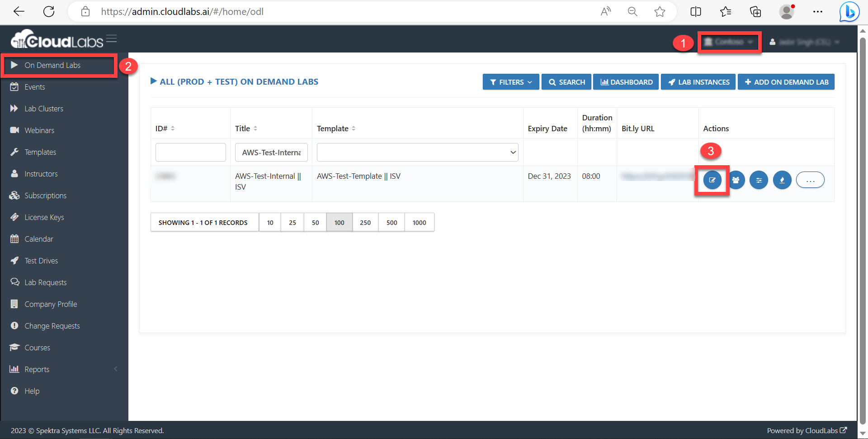The height and width of the screenshot is (439, 868).
Task: Sort by Template column arrows
Action: [354, 129]
